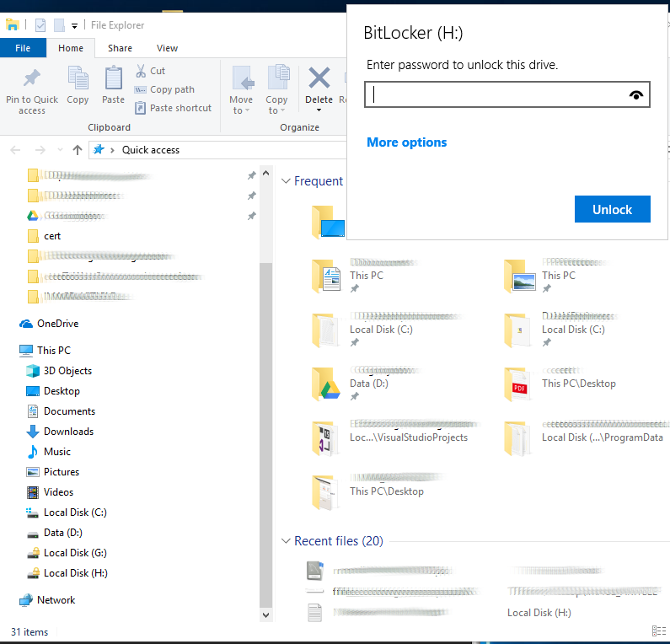This screenshot has width=670, height=644.
Task: Collapse the Frequent folders section
Action: [286, 181]
